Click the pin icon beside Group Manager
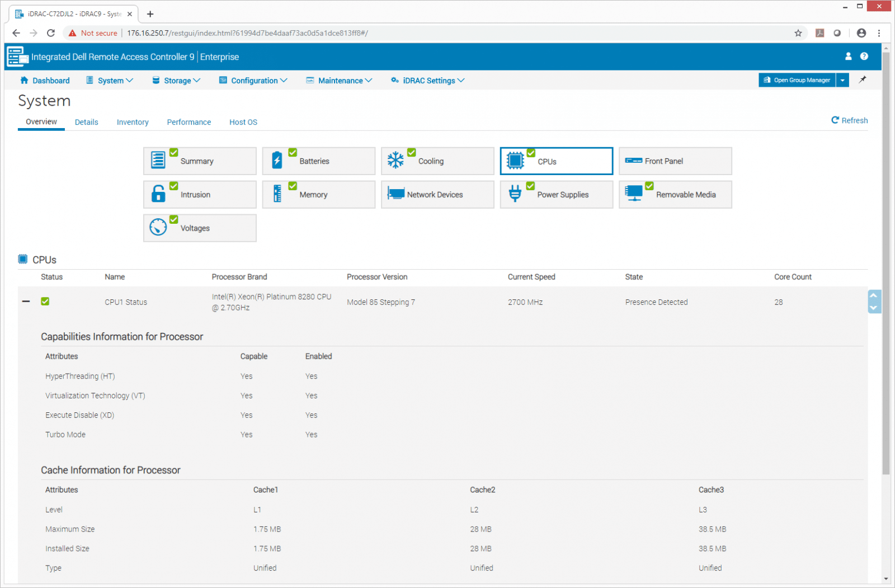The width and height of the screenshot is (895, 588). tap(863, 79)
